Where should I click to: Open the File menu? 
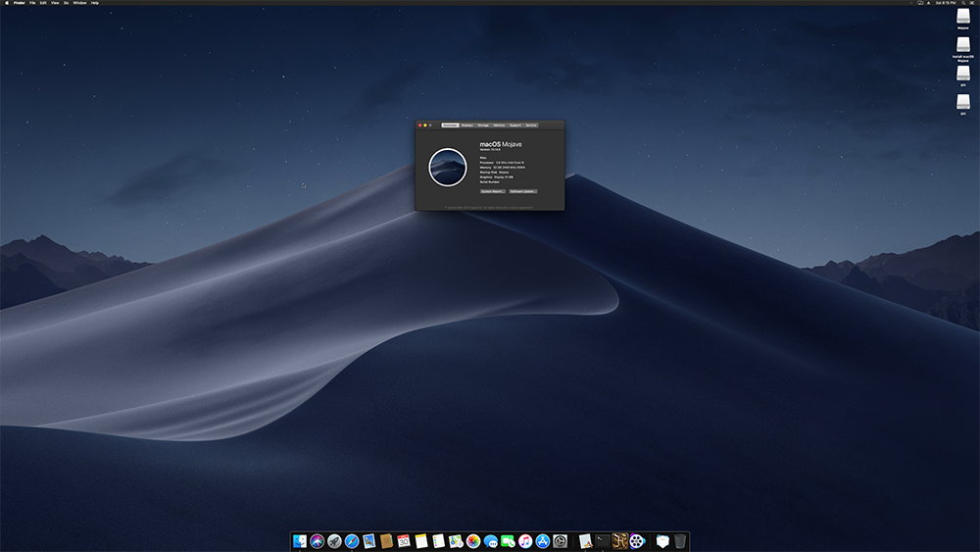[x=32, y=3]
